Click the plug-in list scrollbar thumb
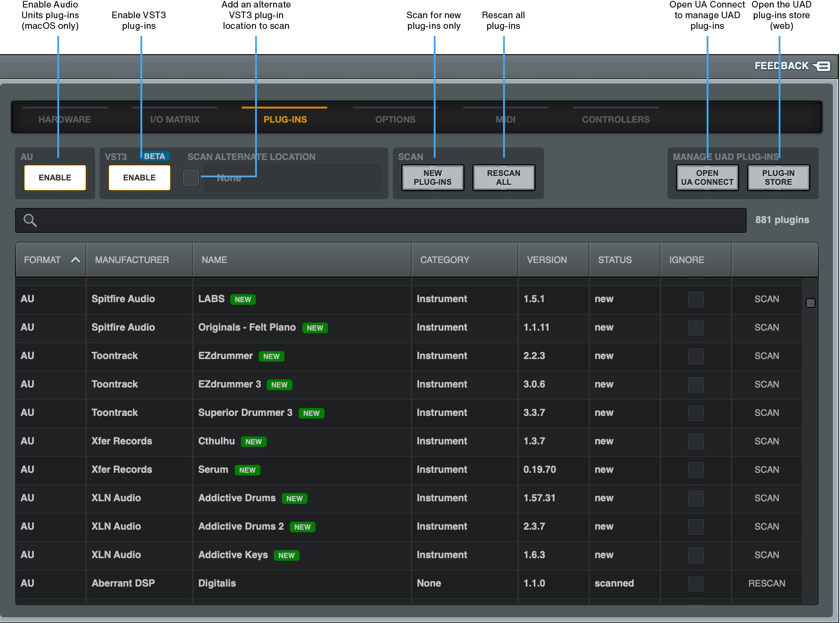The width and height of the screenshot is (840, 623). coord(811,303)
